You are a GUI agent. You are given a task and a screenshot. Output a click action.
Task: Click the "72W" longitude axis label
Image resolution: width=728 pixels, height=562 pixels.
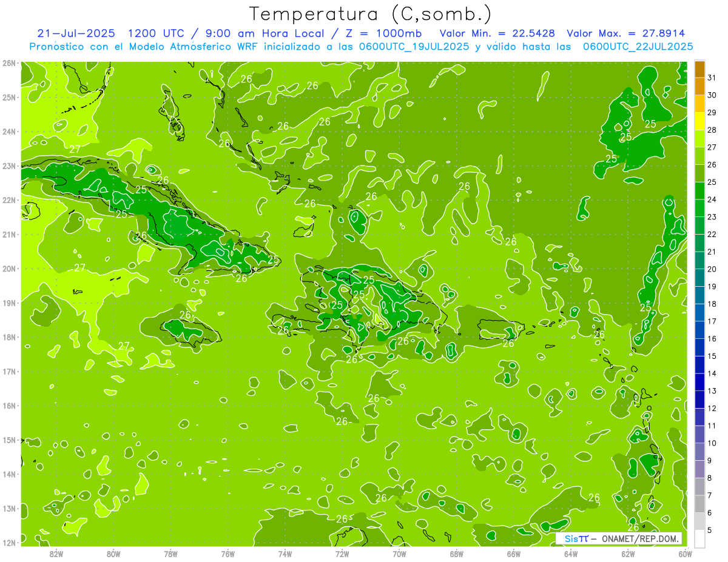pyautogui.click(x=342, y=554)
